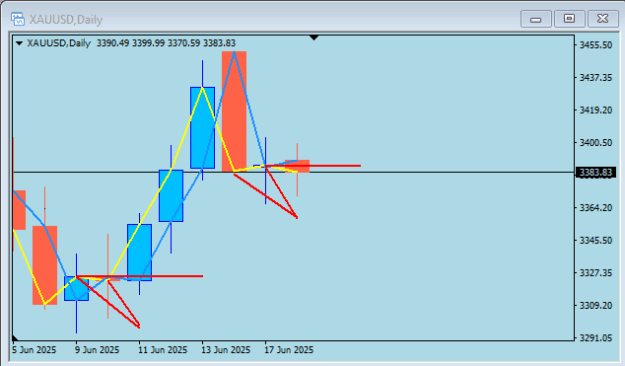Click the 3345.50 price scale label

coord(596,240)
